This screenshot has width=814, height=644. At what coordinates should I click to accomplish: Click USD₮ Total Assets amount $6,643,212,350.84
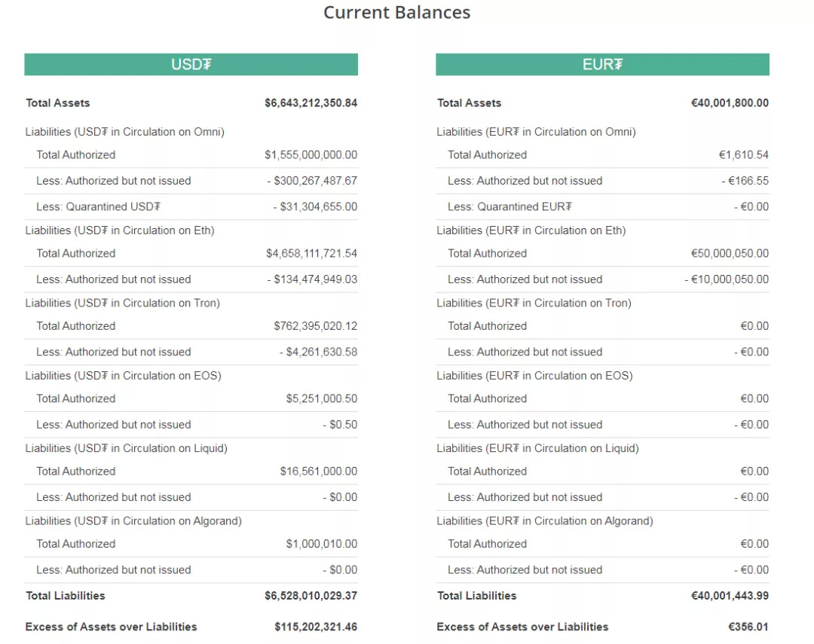(x=311, y=103)
